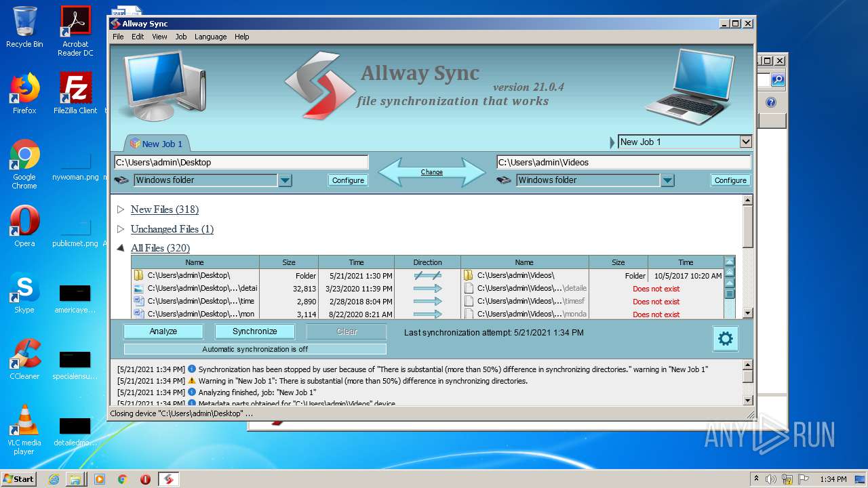Click Windows Explorer taskbar icon

75,479
